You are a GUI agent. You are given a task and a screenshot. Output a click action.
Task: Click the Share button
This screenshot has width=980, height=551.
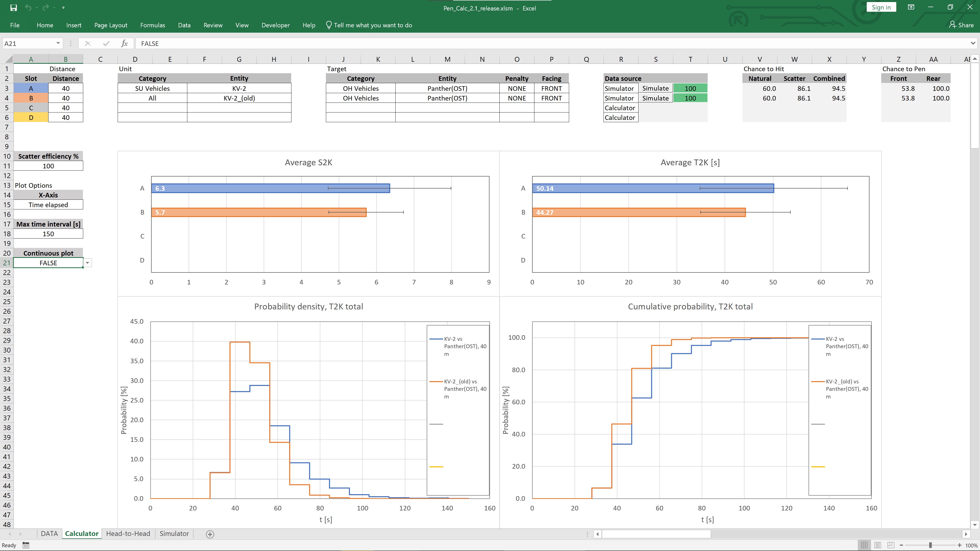pos(961,25)
